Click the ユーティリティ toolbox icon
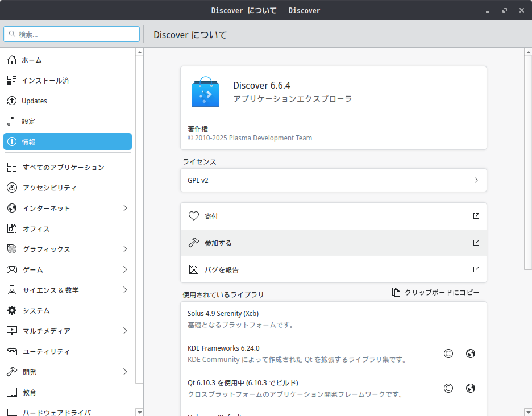This screenshot has width=532, height=416. 12,351
